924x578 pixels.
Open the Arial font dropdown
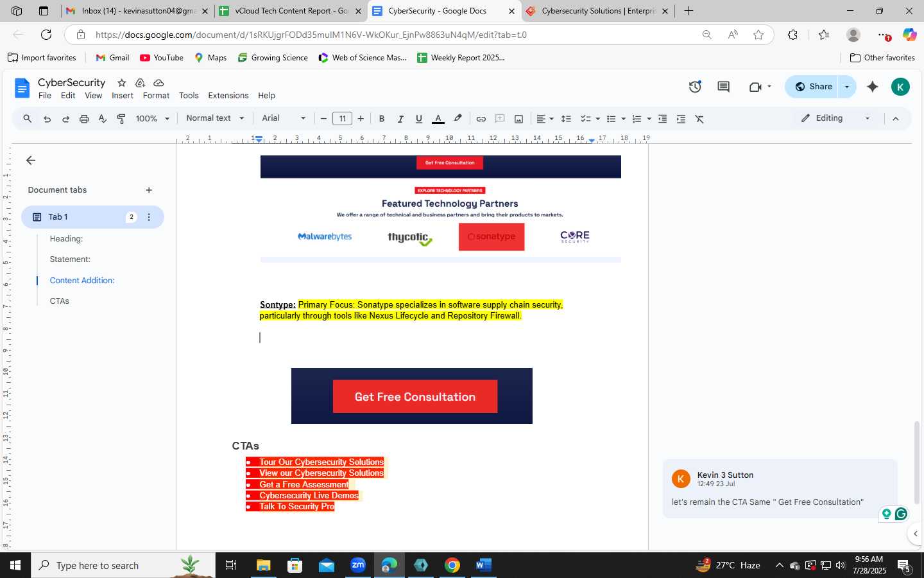click(284, 118)
